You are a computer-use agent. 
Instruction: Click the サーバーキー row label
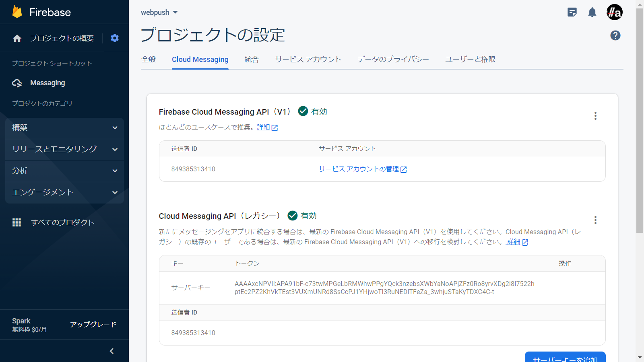tap(191, 288)
